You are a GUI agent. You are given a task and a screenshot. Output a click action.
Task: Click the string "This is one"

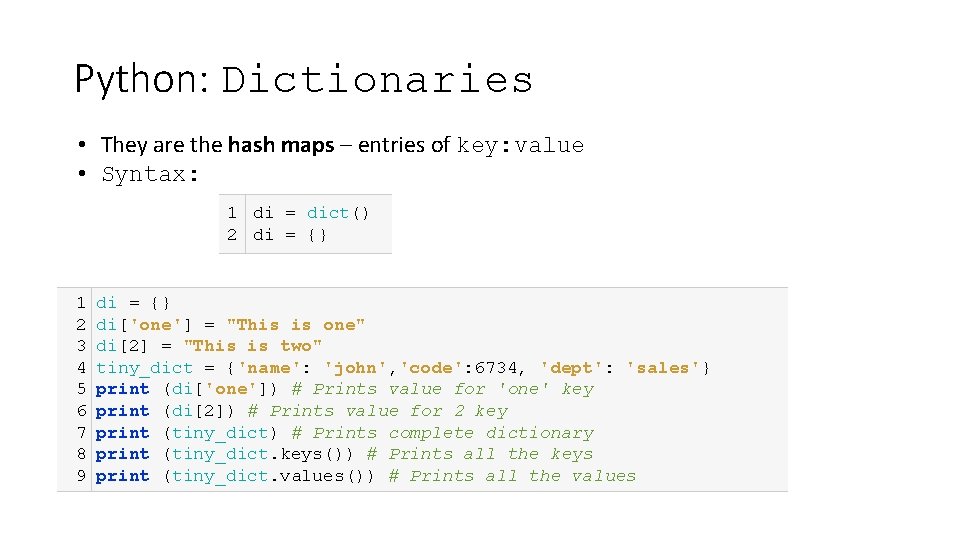click(296, 325)
